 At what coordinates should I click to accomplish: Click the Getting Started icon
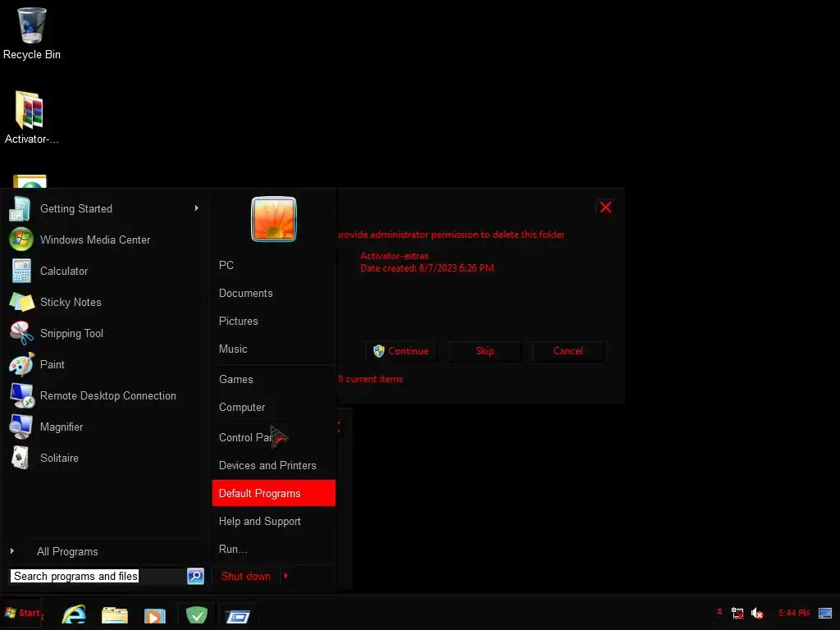[21, 208]
